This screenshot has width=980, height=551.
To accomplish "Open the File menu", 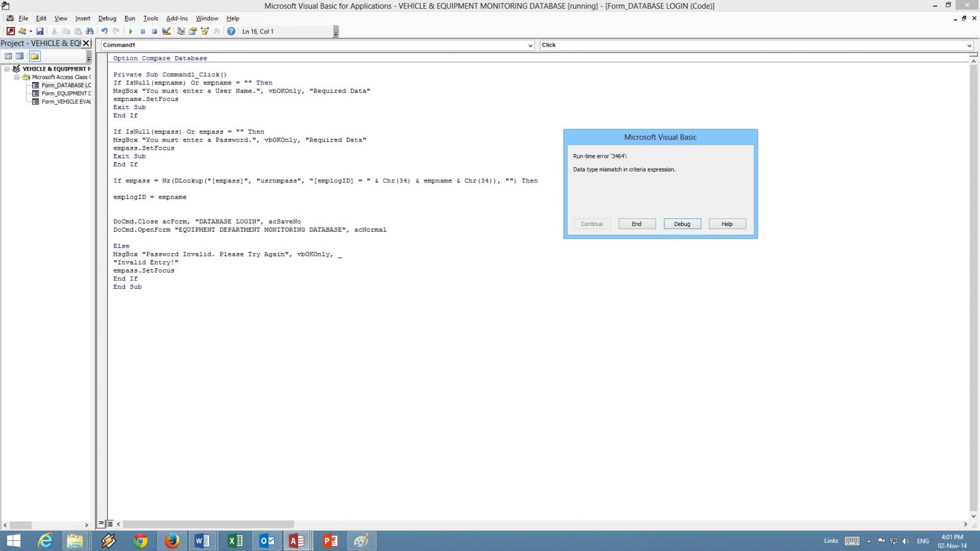I will (x=23, y=18).
